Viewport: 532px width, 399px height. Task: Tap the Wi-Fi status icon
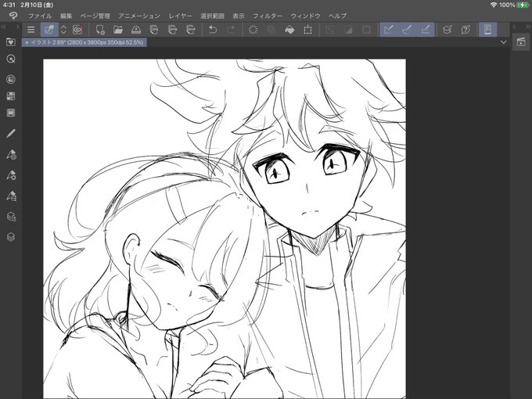coord(494,5)
